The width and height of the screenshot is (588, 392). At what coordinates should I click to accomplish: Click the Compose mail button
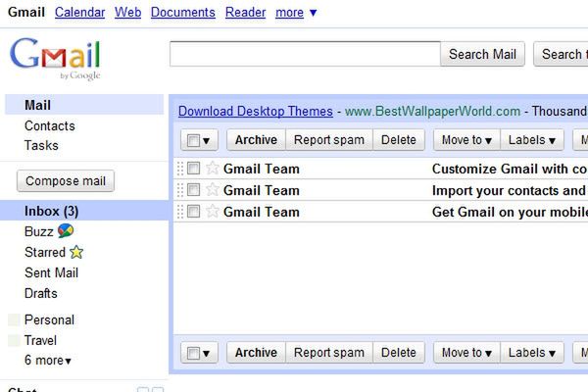click(66, 181)
